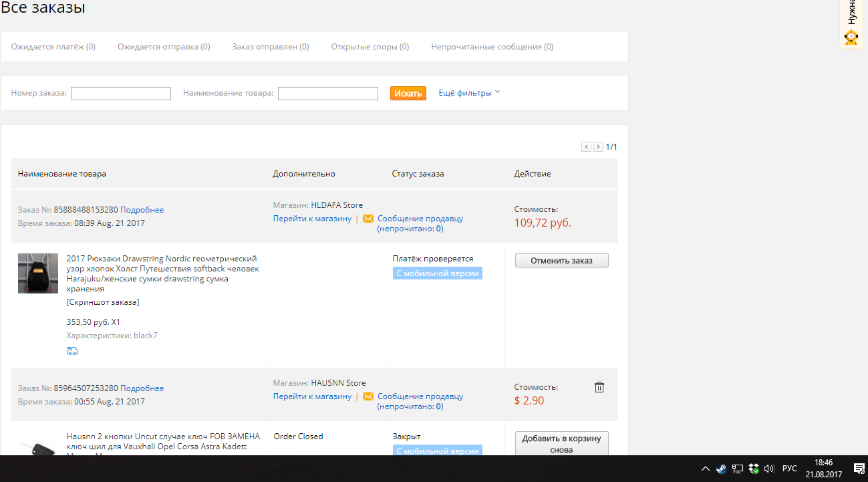The image size is (868, 482).
Task: Open Подробнее for order 85888488153280
Action: click(142, 210)
